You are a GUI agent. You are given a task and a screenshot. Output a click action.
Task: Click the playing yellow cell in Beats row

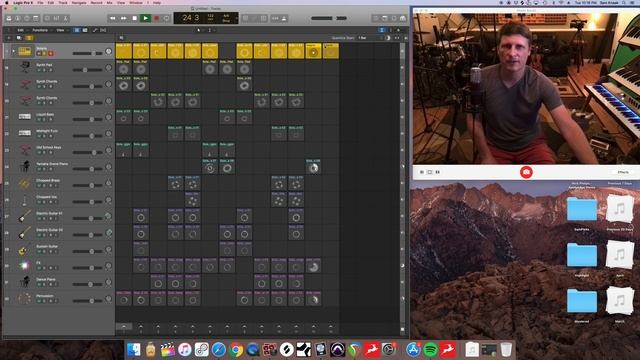313,51
